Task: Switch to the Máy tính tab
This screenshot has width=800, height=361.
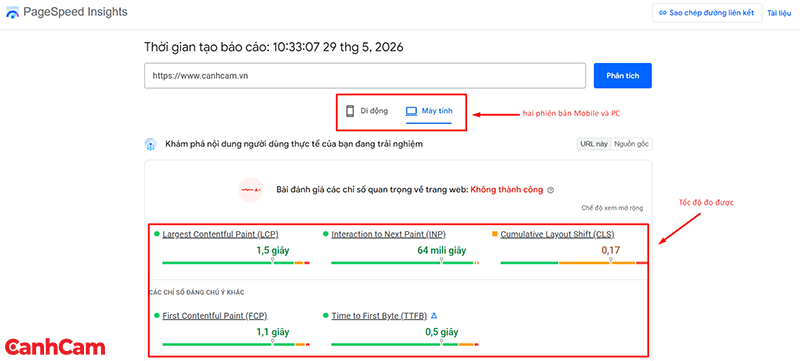Action: 429,111
